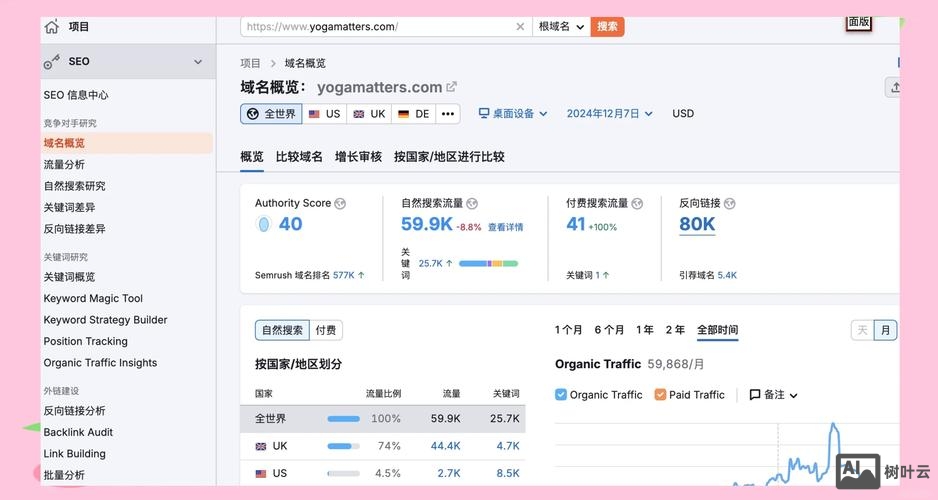Image resolution: width=938 pixels, height=500 pixels.
Task: Open the 80K backlinks value
Action: pyautogui.click(x=697, y=224)
